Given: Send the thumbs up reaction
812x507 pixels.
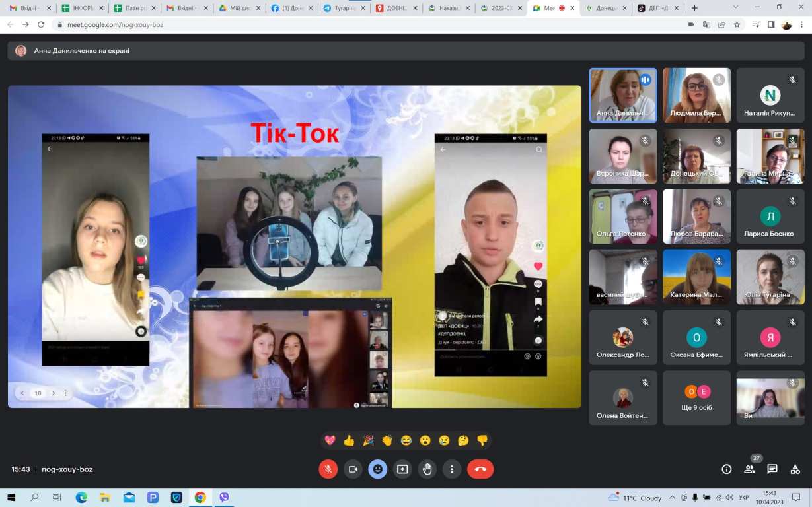Looking at the screenshot, I should tap(349, 440).
